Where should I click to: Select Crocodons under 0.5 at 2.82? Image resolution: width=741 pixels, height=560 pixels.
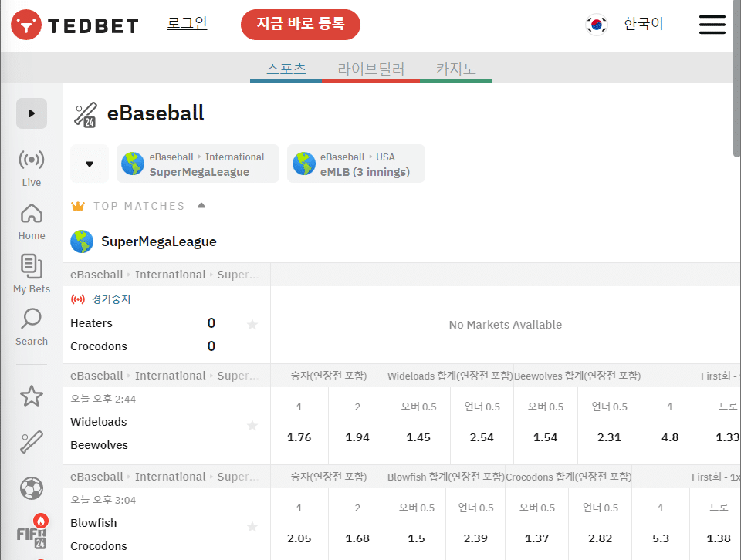[601, 524]
